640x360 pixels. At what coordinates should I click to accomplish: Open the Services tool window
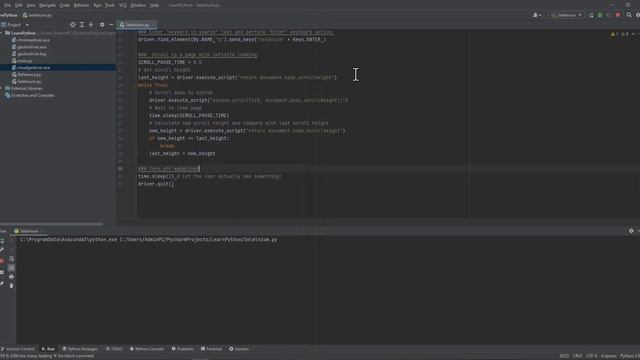click(x=239, y=349)
